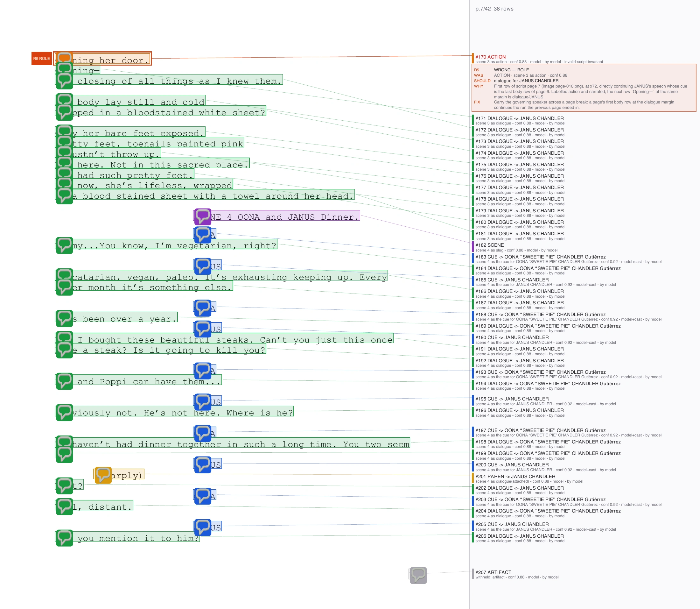This screenshot has height=609, width=700.
Task: Click the R5 ROLE error badge
Action: click(x=41, y=59)
